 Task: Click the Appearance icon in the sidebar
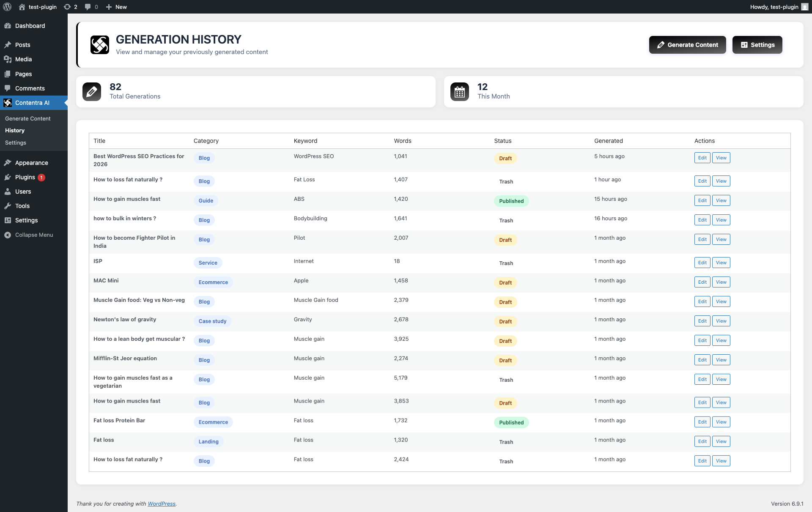pos(8,162)
